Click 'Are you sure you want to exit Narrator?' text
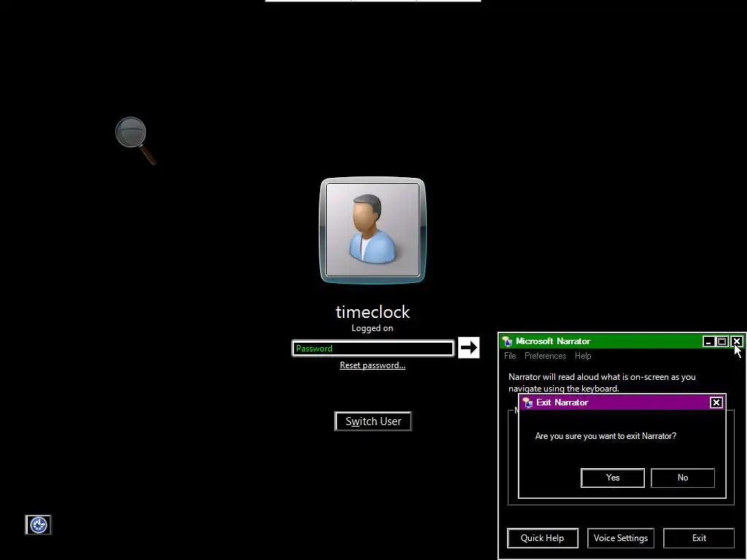Screen dimensions: 747x560 [605, 436]
